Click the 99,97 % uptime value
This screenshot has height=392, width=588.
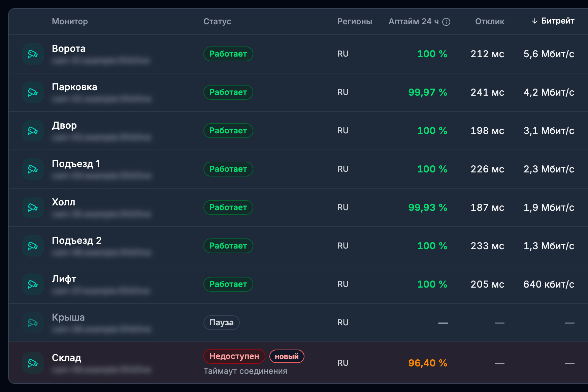coord(428,92)
